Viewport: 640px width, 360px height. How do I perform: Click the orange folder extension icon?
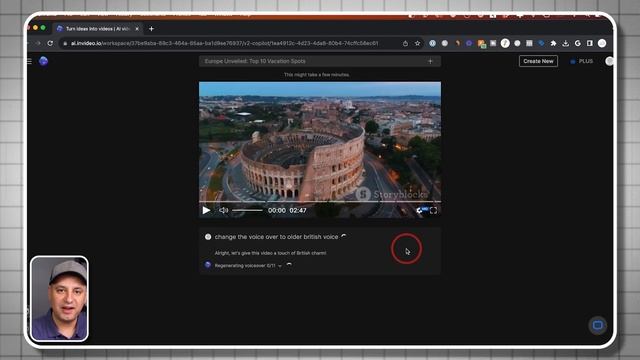click(x=481, y=43)
